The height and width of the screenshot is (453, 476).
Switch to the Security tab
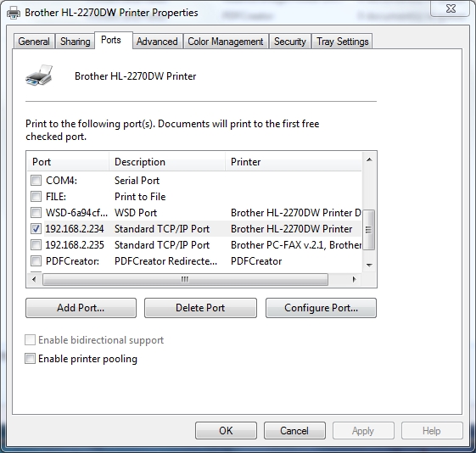[x=290, y=42]
